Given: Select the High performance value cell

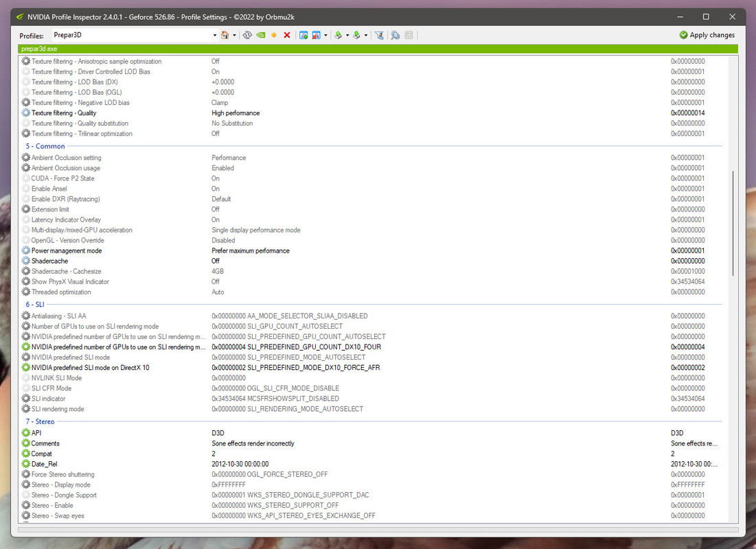Looking at the screenshot, I should [236, 113].
